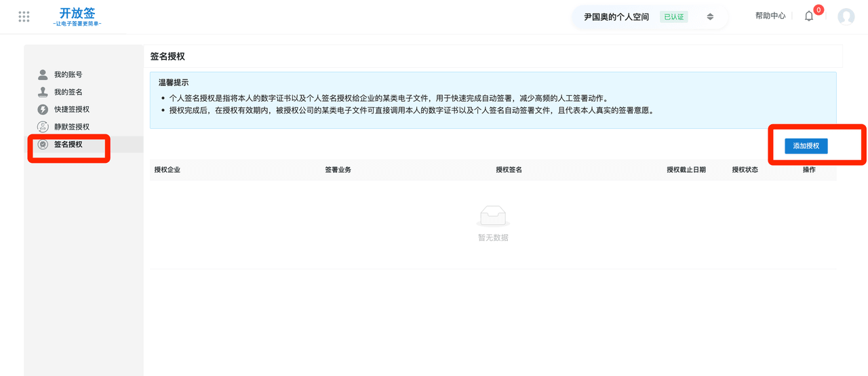
Task: Click the 温馨提示 heading
Action: [174, 83]
